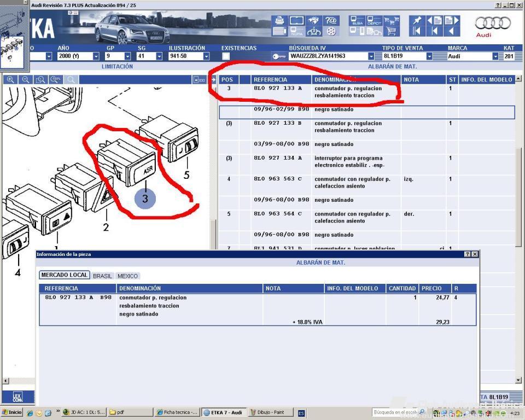
Task: Switch to the BRASIL tab
Action: (102, 276)
